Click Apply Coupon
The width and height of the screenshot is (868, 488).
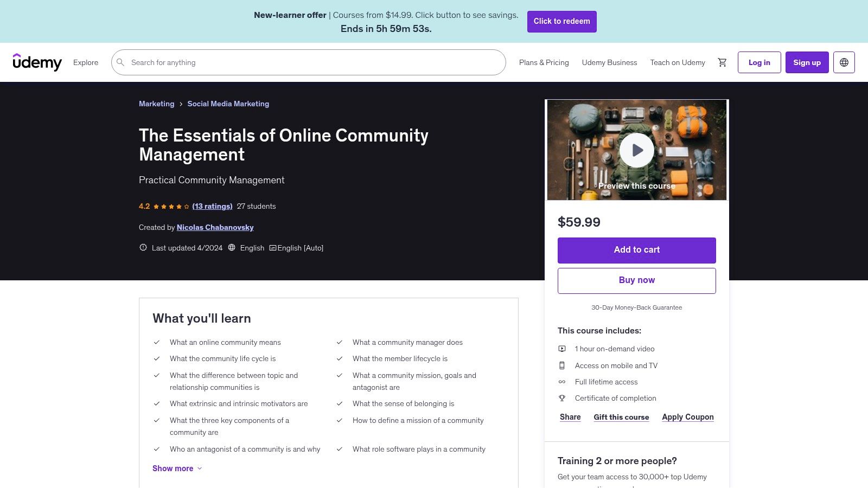[x=688, y=417]
